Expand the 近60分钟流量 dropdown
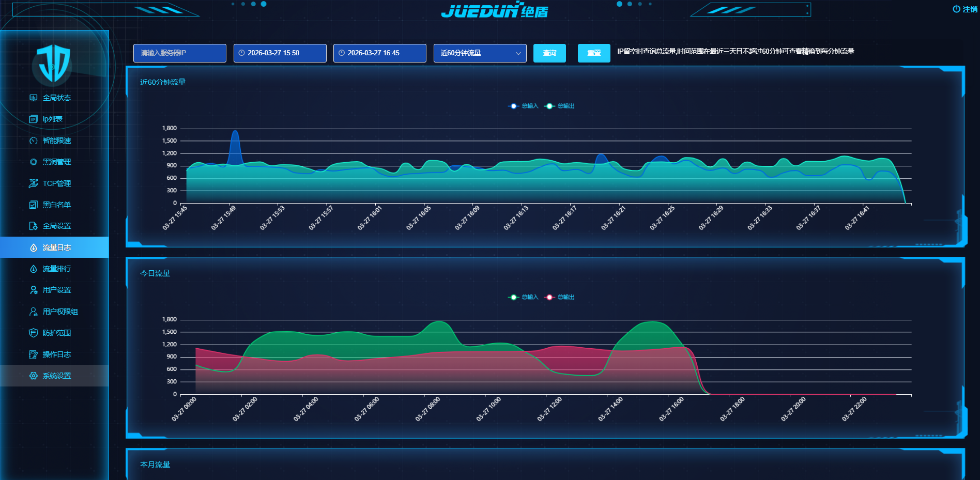Screen dimensions: 980x480 coord(480,53)
